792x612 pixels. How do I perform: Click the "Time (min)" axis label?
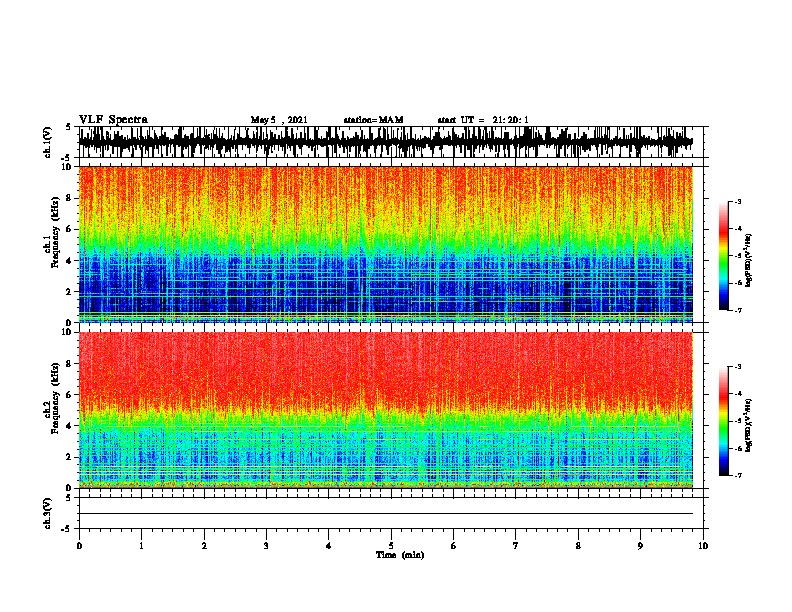point(400,555)
